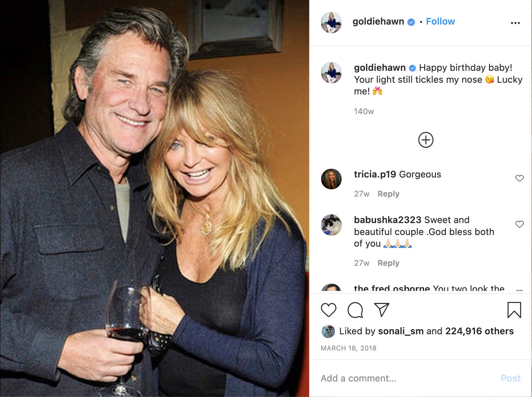Open goldiehawn profile from header username
Screen dimensions: 532x397
click(x=378, y=21)
